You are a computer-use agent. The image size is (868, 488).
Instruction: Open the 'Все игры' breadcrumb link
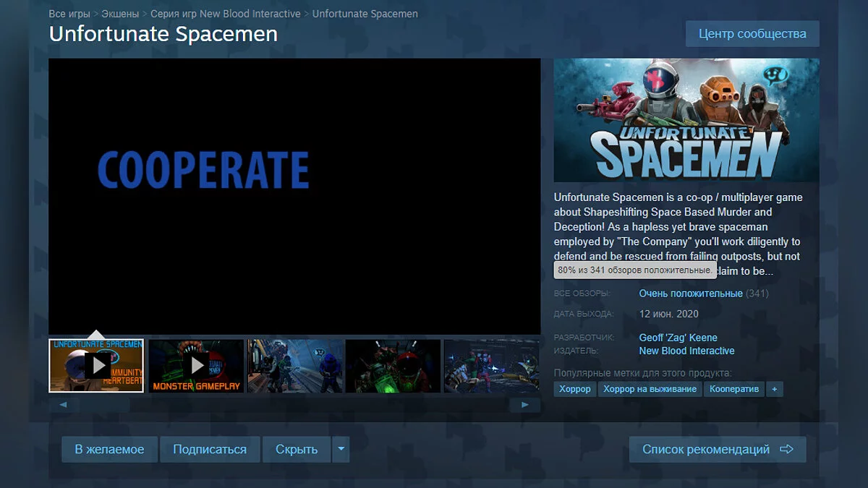pyautogui.click(x=69, y=14)
